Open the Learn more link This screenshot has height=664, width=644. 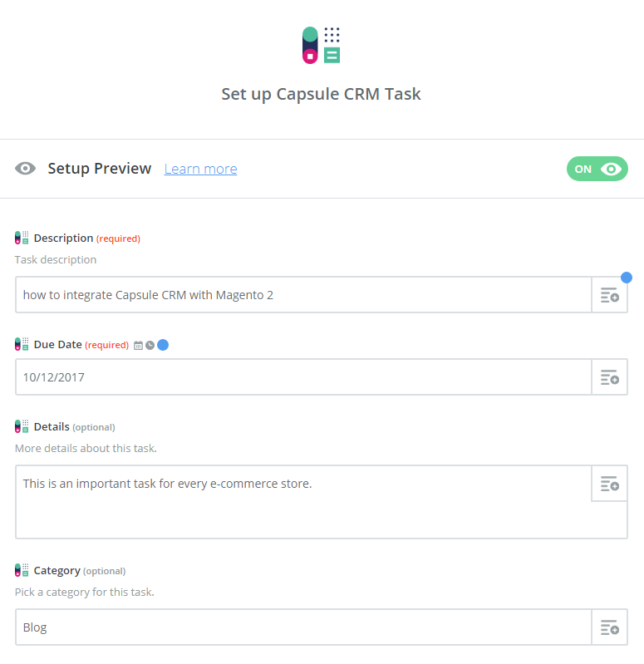click(x=200, y=169)
